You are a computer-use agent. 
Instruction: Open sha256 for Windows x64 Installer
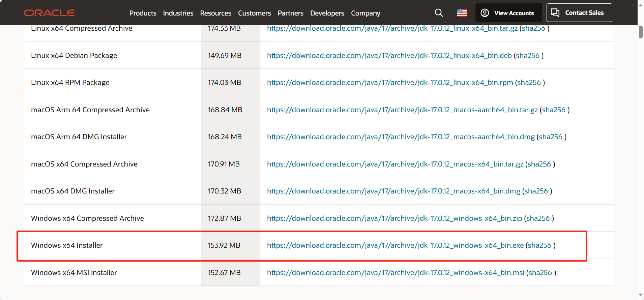(x=539, y=245)
